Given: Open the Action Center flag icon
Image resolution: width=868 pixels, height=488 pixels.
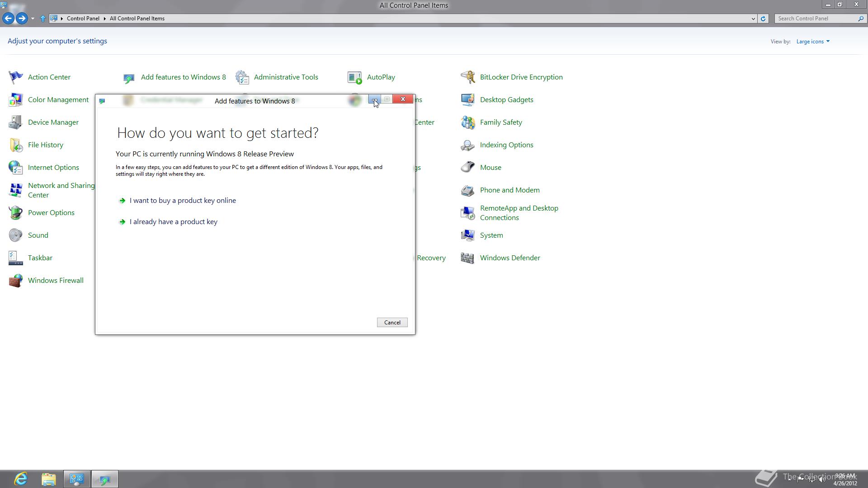Looking at the screenshot, I should coord(16,77).
